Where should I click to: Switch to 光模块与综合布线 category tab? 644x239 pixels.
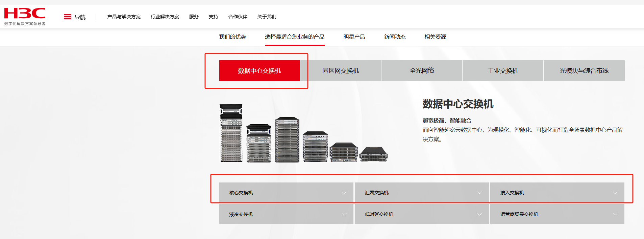[584, 70]
